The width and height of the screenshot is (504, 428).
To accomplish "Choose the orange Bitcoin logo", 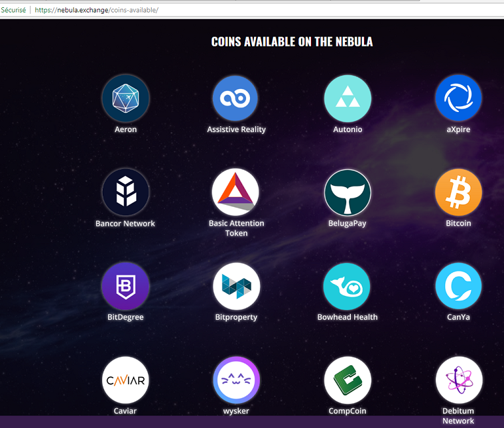I will pos(458,192).
